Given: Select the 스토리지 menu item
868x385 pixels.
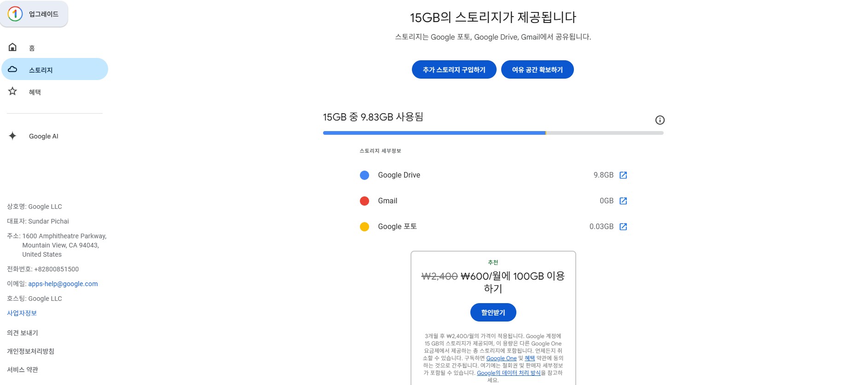Looking at the screenshot, I should point(55,69).
